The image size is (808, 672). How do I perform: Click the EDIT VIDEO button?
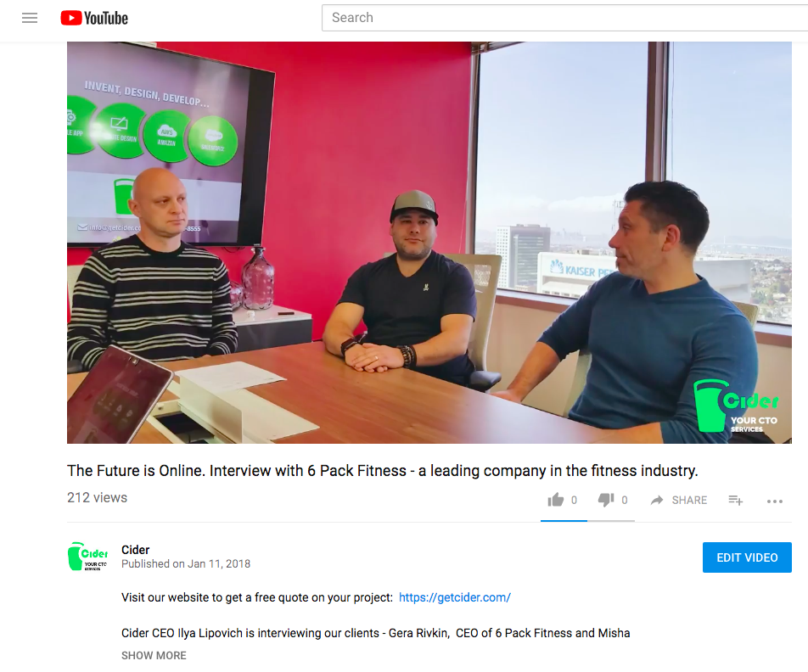747,557
